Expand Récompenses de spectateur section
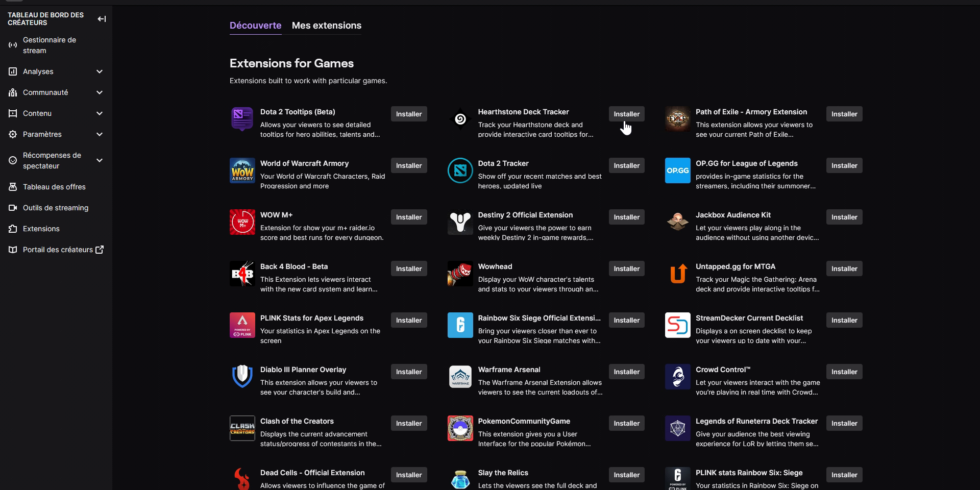Viewport: 980px width, 490px height. point(100,160)
